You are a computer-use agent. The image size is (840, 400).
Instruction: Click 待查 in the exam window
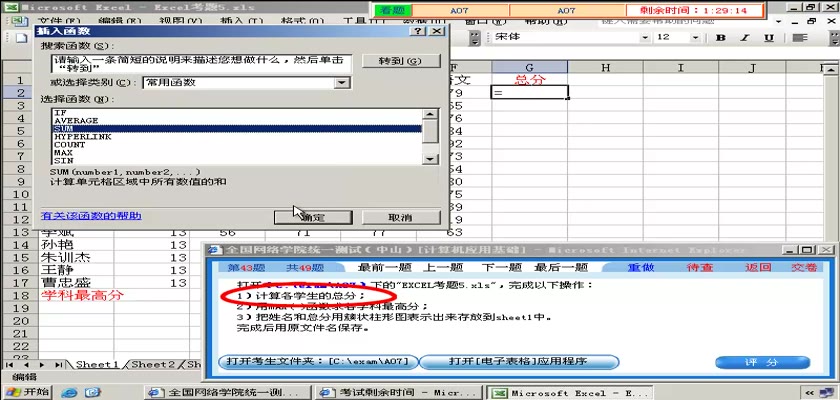click(x=700, y=268)
